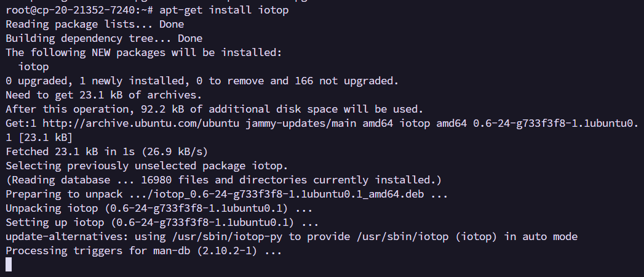Click the 'Processing triggers for man-db' line

[143, 251]
